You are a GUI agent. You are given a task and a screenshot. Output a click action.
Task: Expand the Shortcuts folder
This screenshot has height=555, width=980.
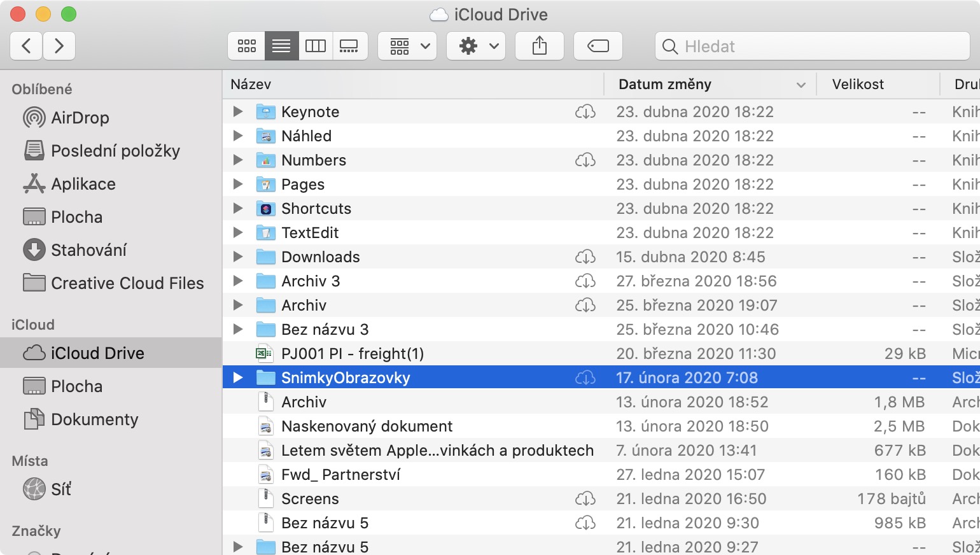point(238,208)
